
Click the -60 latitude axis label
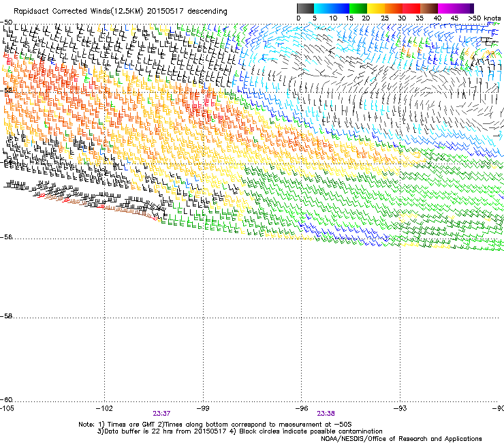(6, 400)
